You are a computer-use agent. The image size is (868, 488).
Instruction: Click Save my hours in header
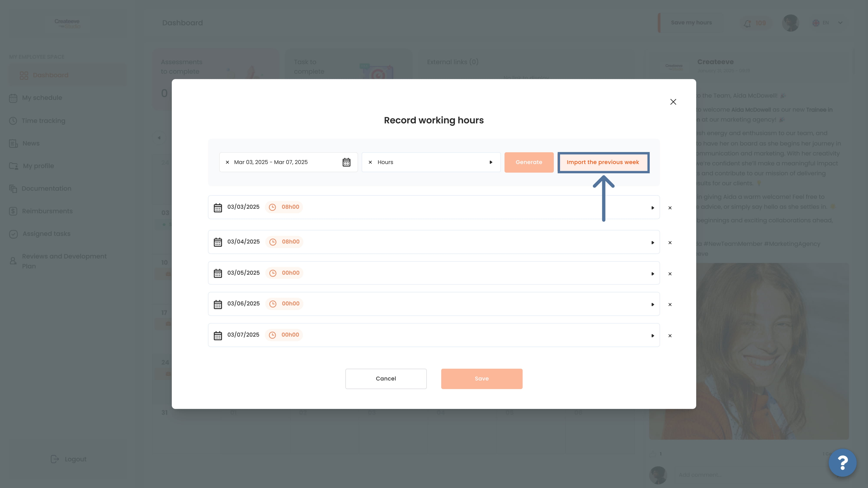[x=691, y=23]
